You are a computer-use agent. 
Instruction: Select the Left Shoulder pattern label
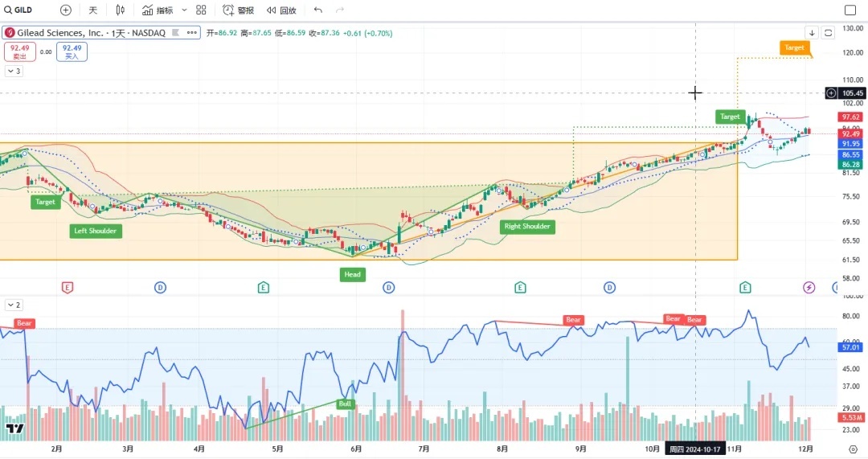coord(95,231)
